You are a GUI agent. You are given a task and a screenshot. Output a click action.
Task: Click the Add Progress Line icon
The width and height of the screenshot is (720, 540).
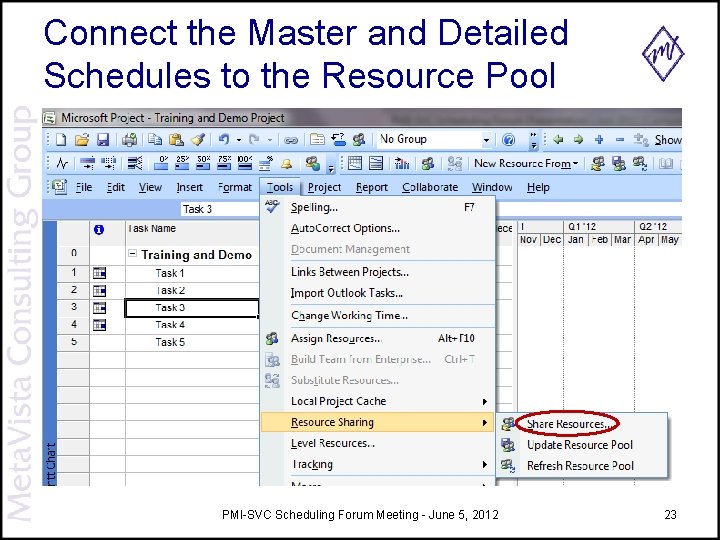(62, 163)
